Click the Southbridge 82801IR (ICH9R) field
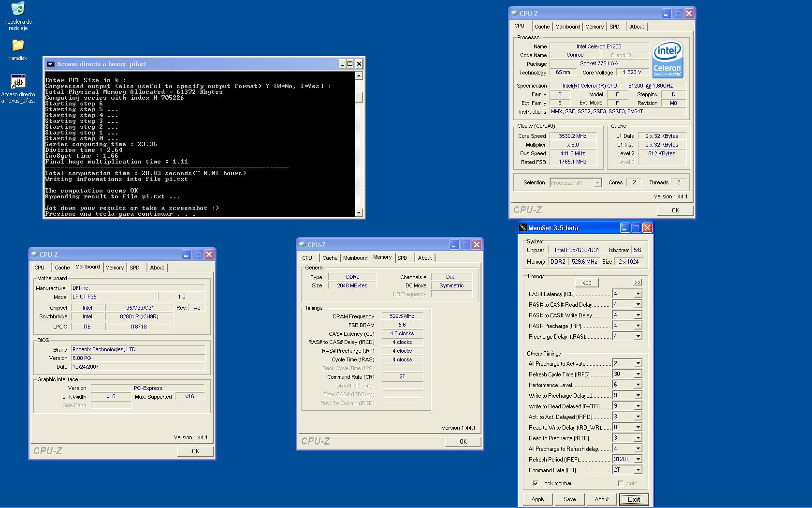The image size is (812, 508). pos(139,316)
